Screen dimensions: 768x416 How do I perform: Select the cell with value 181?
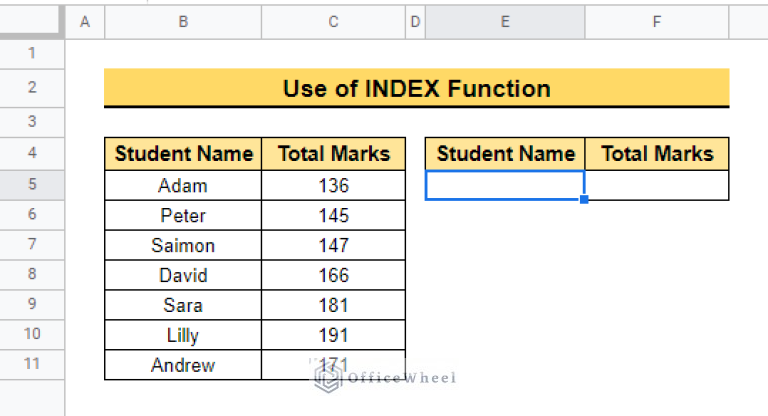334,305
